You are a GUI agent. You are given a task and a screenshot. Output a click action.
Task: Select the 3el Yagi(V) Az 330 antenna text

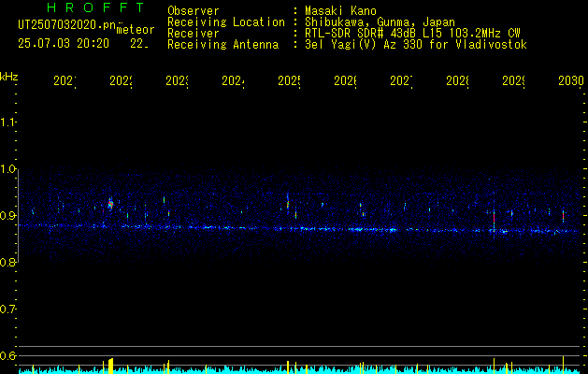point(416,45)
